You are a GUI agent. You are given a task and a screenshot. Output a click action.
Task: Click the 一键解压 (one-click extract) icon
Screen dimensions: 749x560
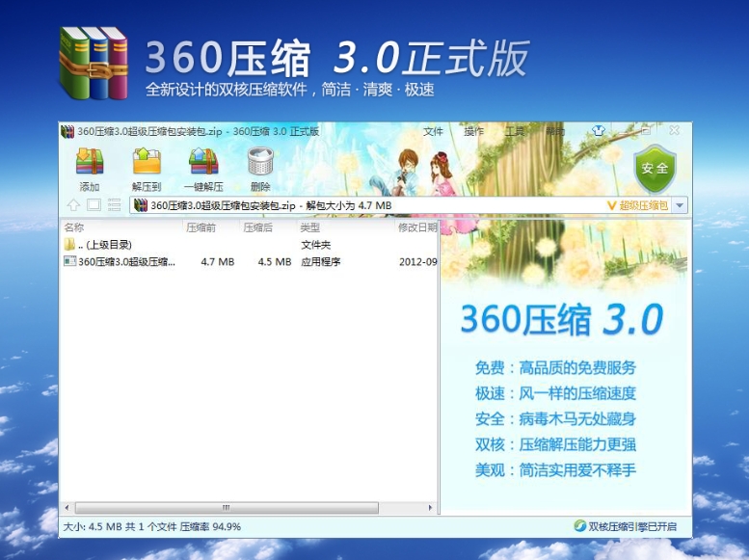click(203, 162)
